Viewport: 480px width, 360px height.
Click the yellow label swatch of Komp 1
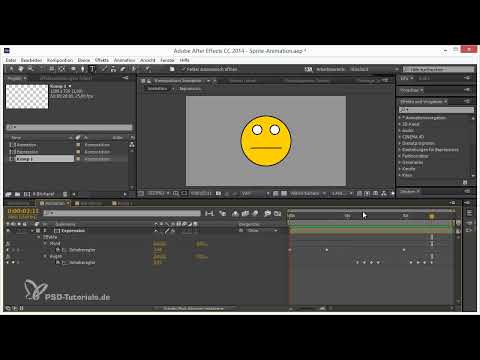(x=78, y=159)
